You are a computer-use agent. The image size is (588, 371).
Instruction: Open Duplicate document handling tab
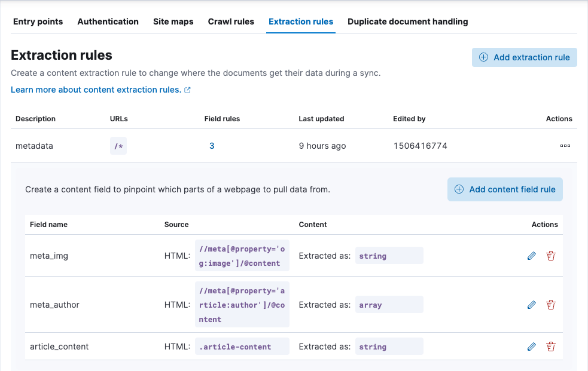click(x=407, y=22)
